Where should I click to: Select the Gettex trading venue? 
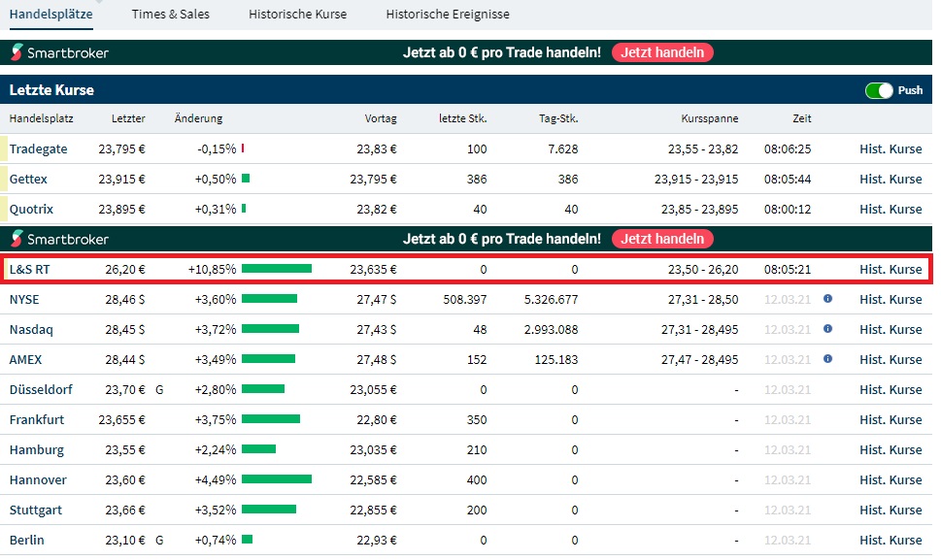[x=28, y=179]
